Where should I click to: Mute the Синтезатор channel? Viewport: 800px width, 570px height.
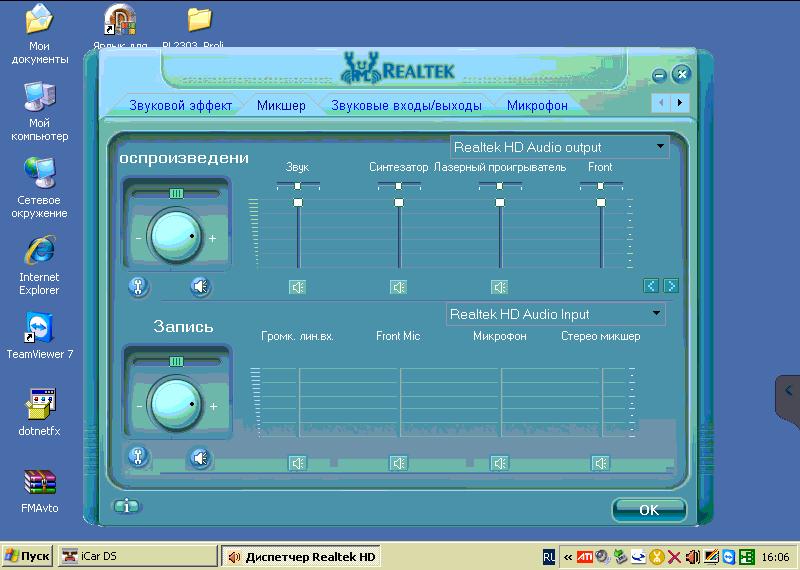399,287
